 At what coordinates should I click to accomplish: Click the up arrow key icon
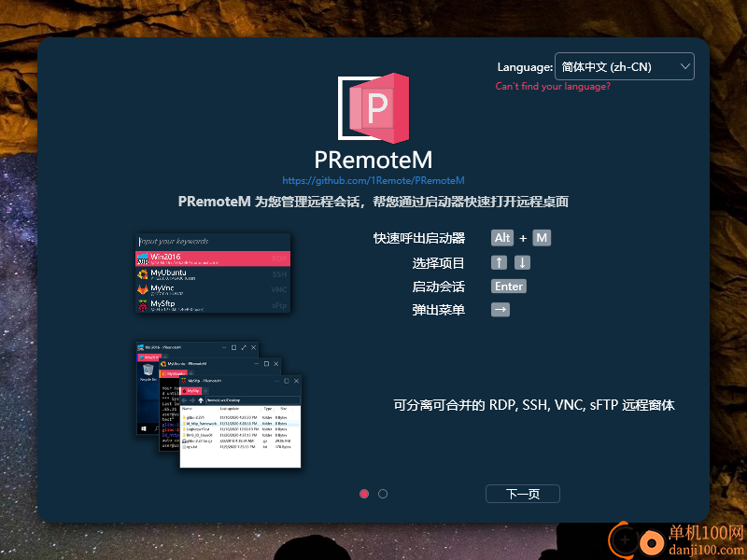[x=499, y=262]
